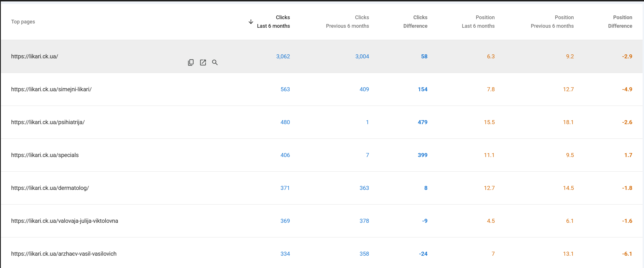Click position difference -2.9 value

coord(627,56)
